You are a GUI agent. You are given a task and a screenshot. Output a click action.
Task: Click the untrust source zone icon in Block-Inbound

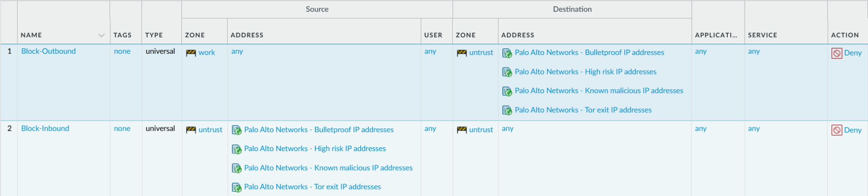[x=191, y=130]
